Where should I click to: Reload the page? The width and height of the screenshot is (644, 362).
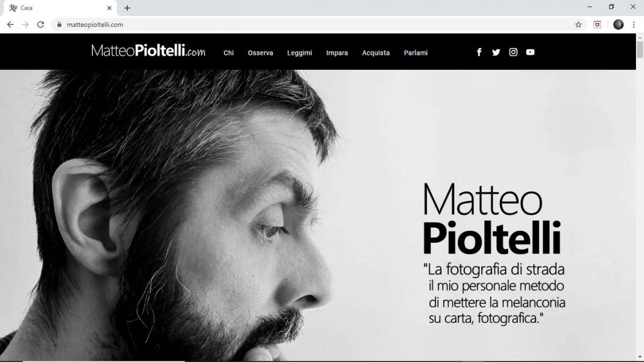pos(40,24)
